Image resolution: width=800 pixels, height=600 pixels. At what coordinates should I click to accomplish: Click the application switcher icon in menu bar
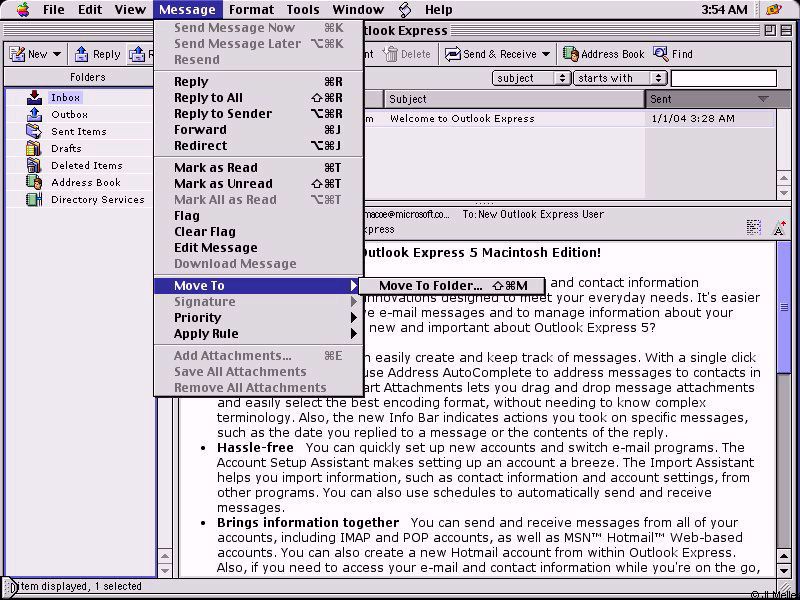774,9
